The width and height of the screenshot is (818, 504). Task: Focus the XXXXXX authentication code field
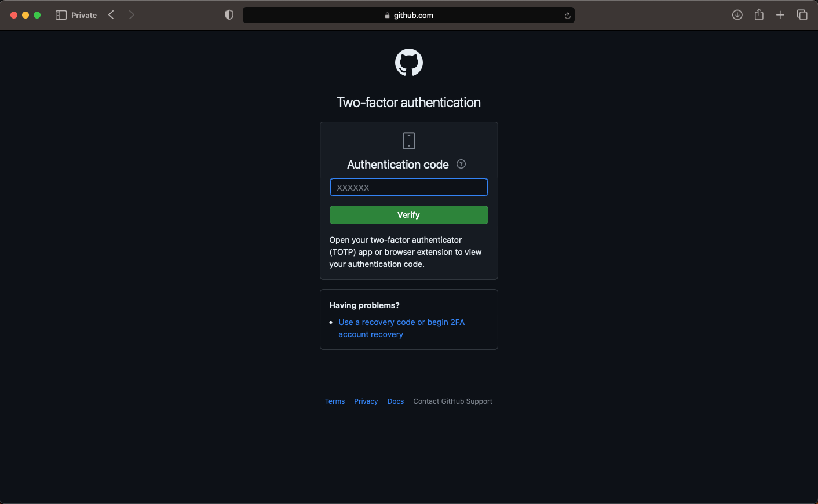409,187
